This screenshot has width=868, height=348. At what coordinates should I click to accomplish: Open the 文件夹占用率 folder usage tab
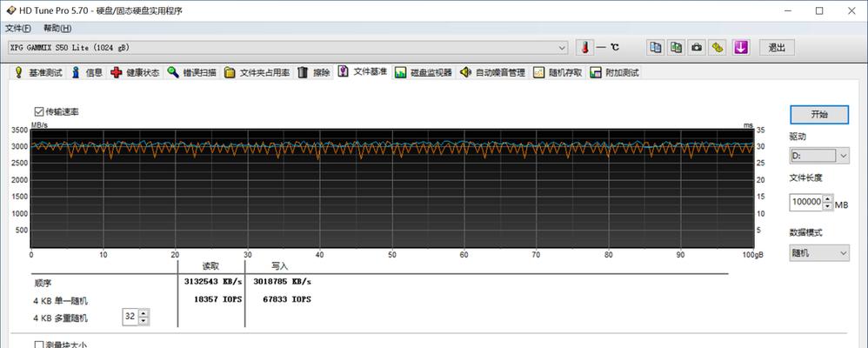[x=257, y=72]
